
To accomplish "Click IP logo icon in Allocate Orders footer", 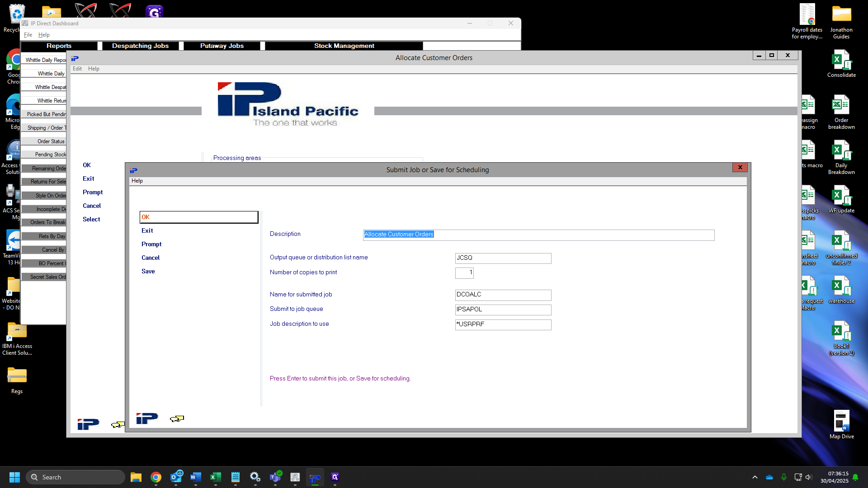I will click(x=88, y=424).
